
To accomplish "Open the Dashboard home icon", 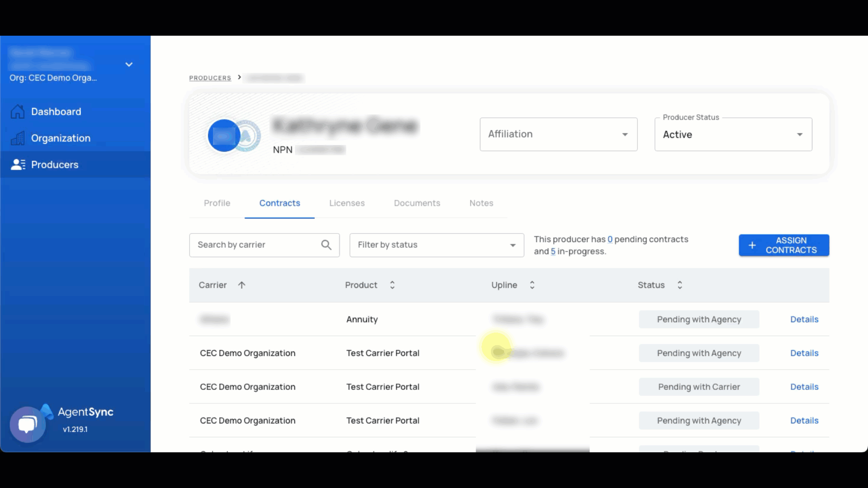I will pos(18,112).
